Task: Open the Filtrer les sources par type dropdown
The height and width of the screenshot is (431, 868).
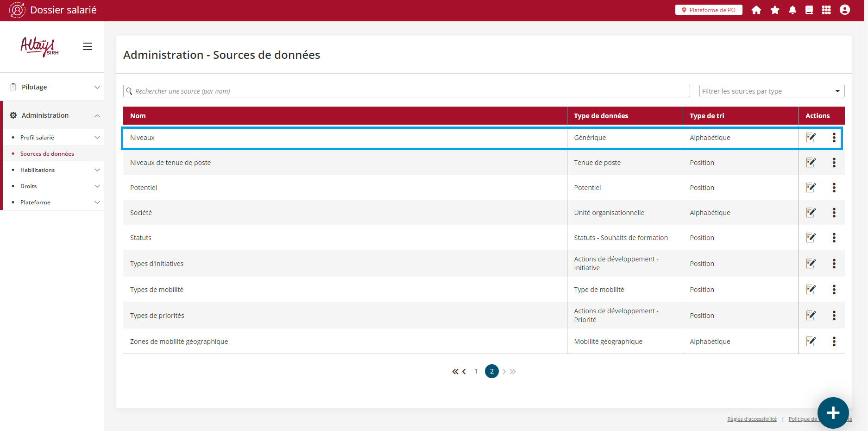Action: click(771, 91)
